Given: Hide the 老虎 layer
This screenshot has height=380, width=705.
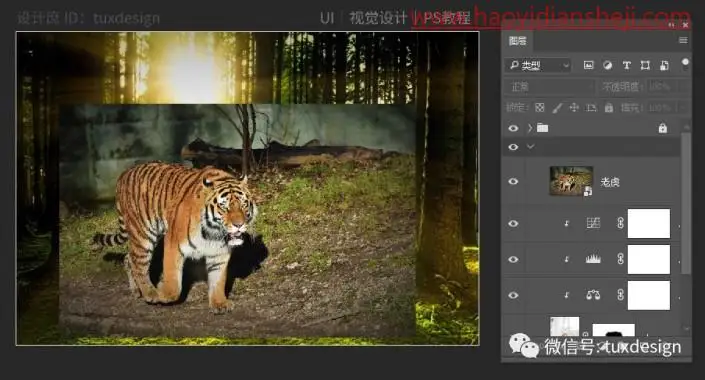Looking at the screenshot, I should click(513, 181).
